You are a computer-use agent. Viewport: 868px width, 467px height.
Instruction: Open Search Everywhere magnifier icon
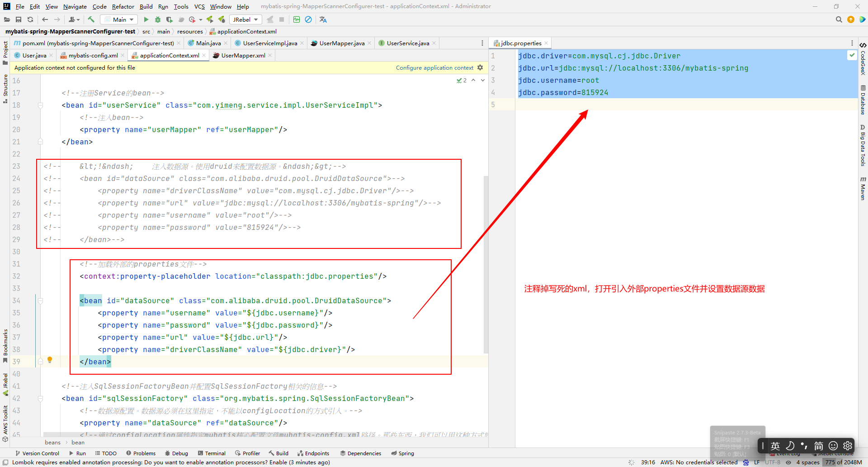839,19
